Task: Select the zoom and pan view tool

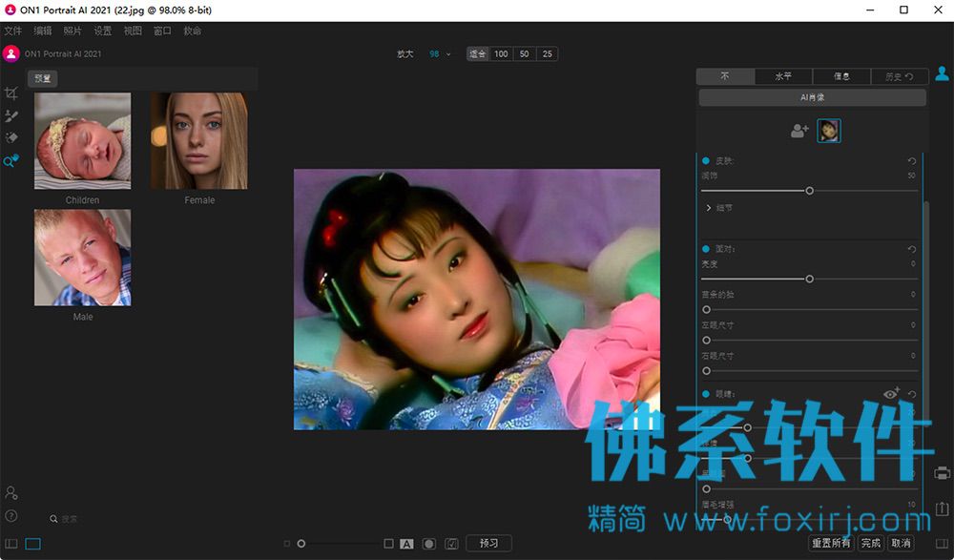Action: click(x=10, y=160)
